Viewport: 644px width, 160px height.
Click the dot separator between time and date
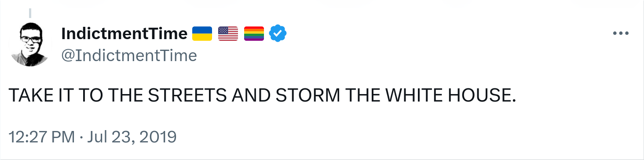(81, 138)
